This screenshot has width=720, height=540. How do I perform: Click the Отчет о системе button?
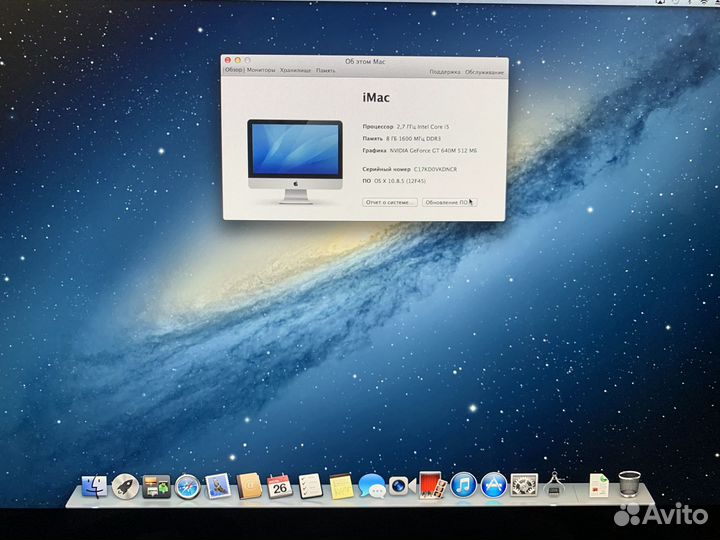(x=389, y=202)
